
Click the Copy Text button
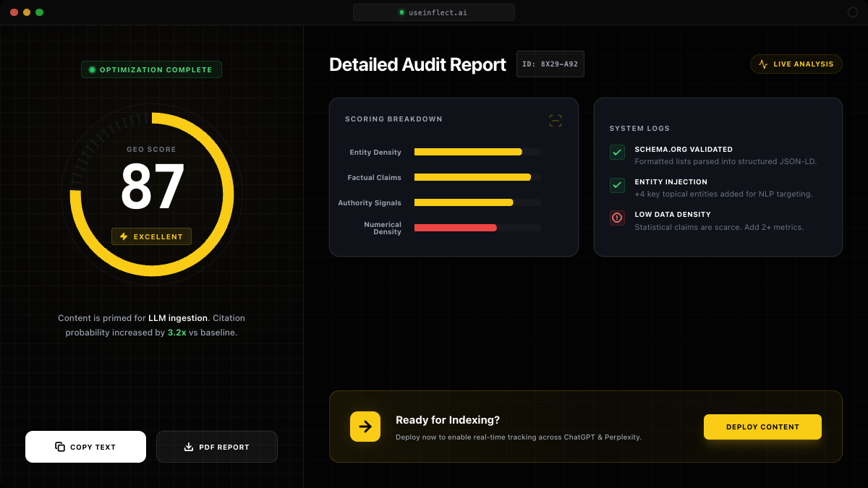(x=85, y=447)
